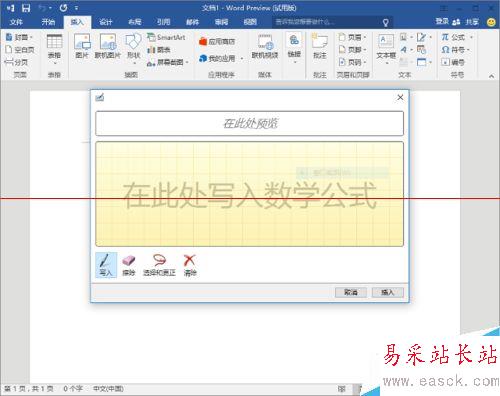Close the math input dialog
The height and width of the screenshot is (396, 500).
[400, 97]
